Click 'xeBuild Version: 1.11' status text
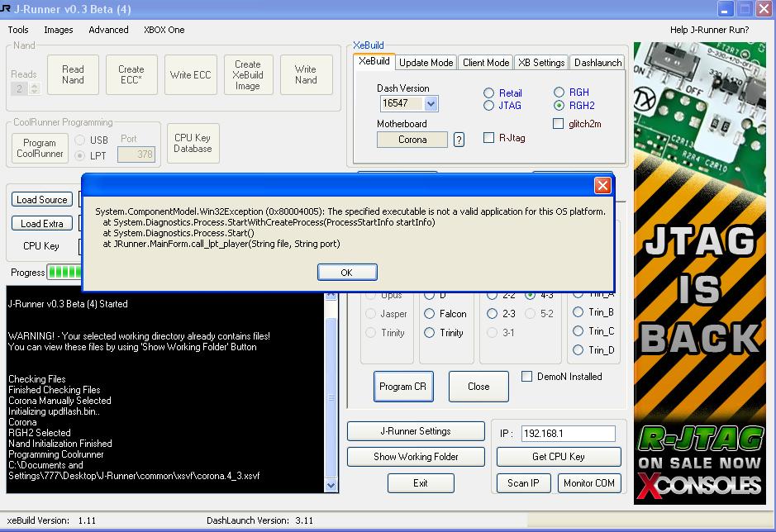776x532 pixels. point(51,520)
